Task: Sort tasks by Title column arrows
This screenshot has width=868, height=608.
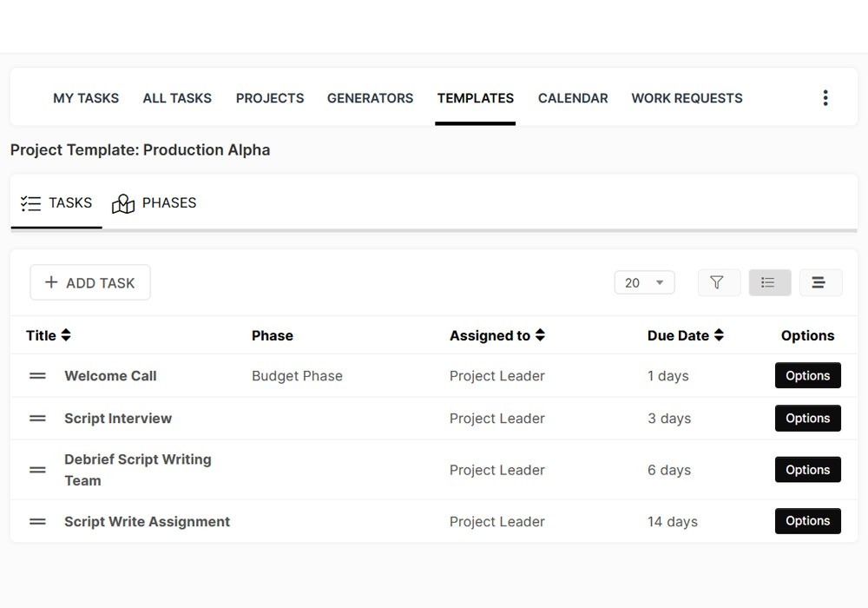Action: 66,335
